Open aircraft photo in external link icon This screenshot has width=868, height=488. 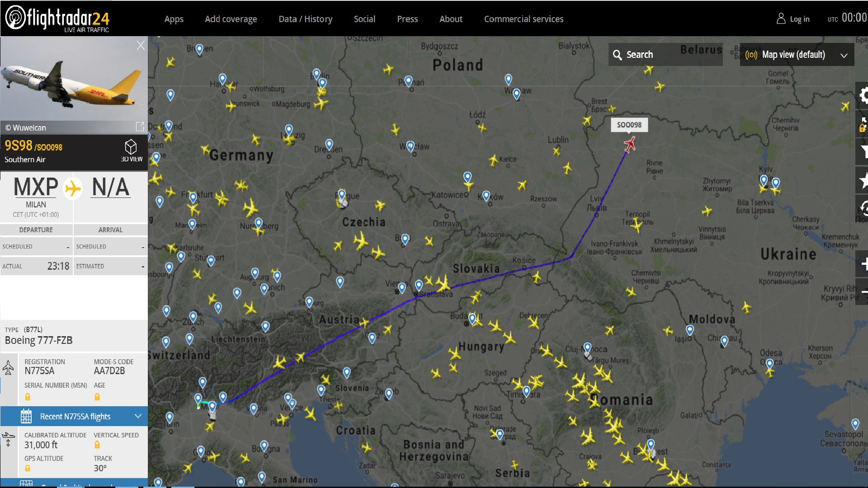click(x=140, y=126)
